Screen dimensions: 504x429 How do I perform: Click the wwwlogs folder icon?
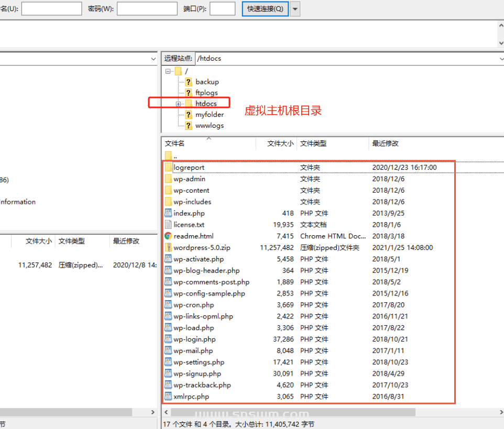188,125
